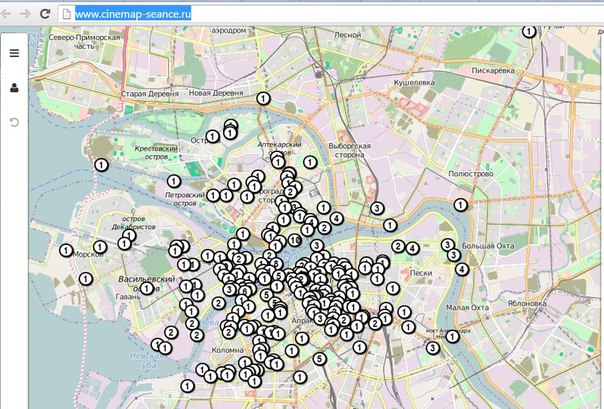604x409 pixels.
Task: Open the cluster marker numbered 5
Action: click(x=319, y=359)
